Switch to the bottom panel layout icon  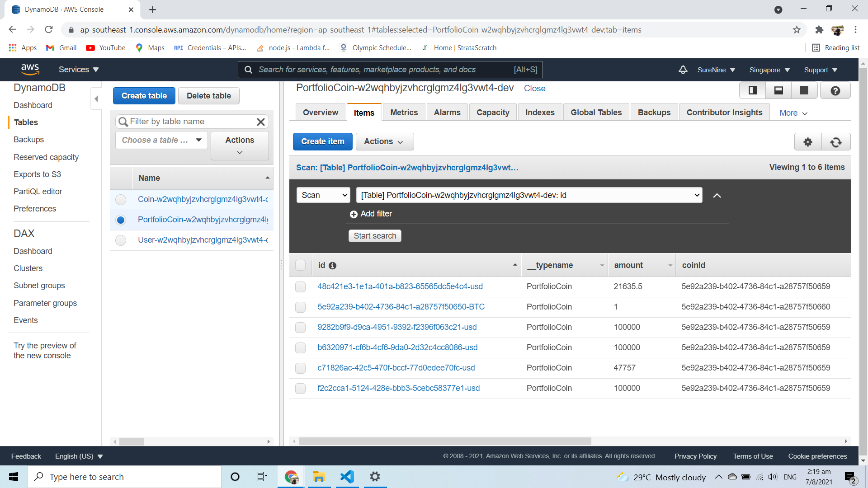pyautogui.click(x=778, y=90)
